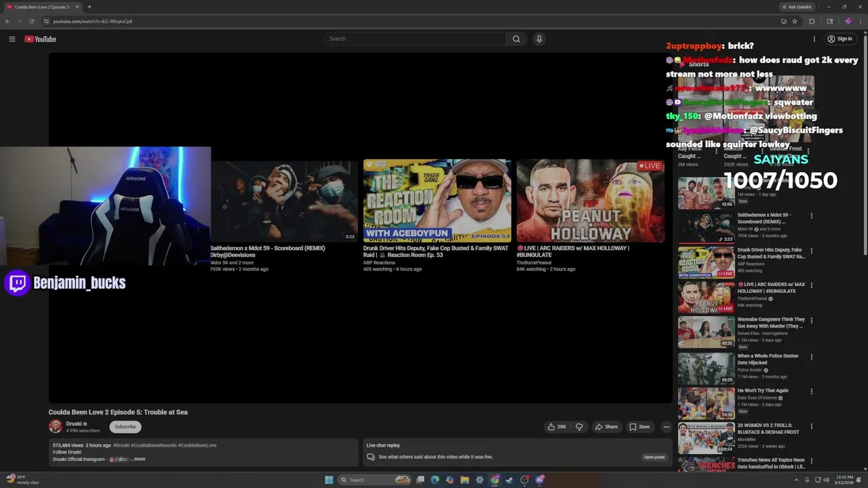Open 'Drunk Driver Hits Deputy' end-screen title
Viewport: 868px width, 488px height.
coord(435,251)
